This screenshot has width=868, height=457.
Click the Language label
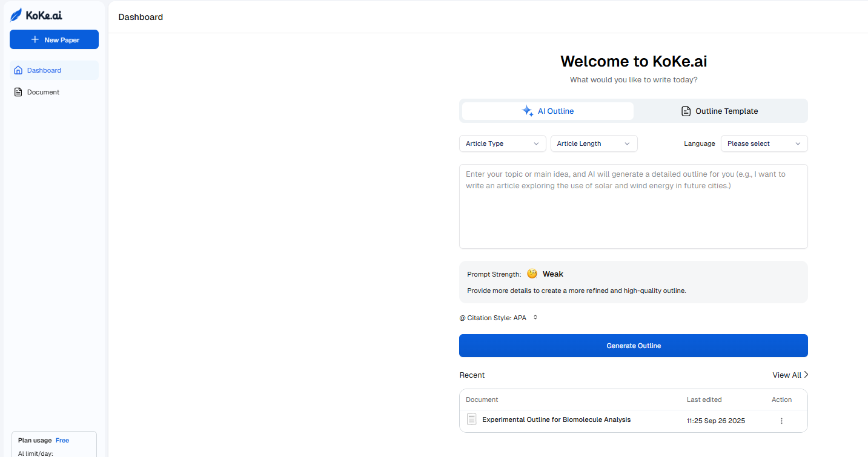(700, 143)
